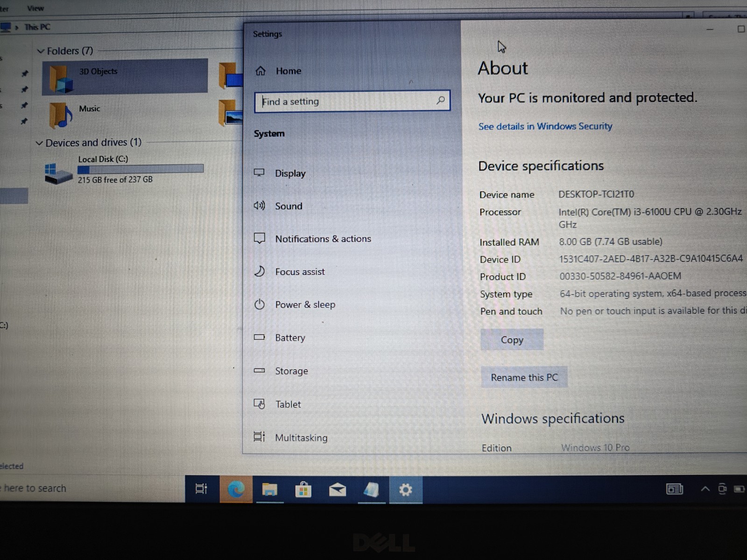Select the Settings gear in the taskbar

405,490
